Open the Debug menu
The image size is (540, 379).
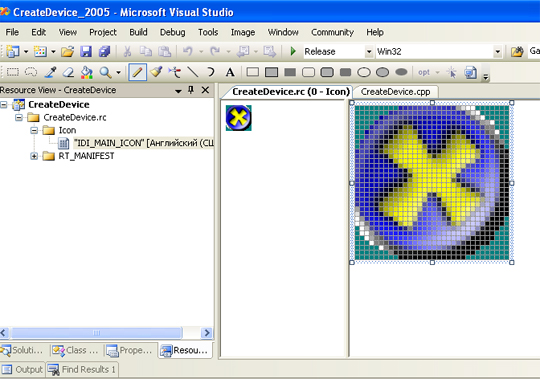[173, 32]
